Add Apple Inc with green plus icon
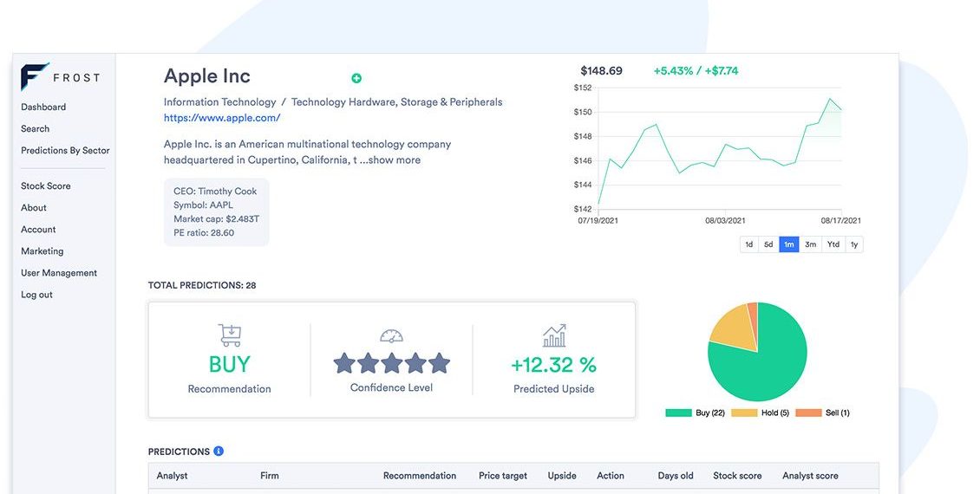980x494 pixels. click(356, 78)
